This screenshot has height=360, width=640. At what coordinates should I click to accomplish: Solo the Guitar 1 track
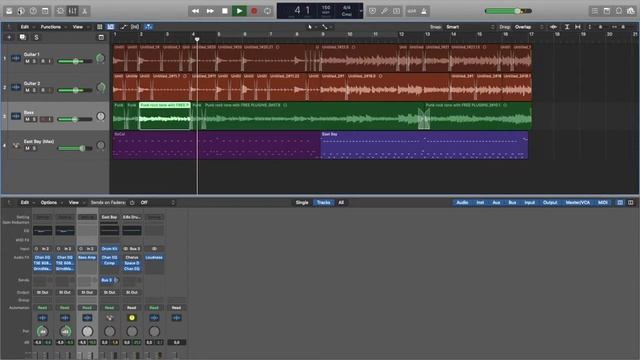click(x=35, y=61)
